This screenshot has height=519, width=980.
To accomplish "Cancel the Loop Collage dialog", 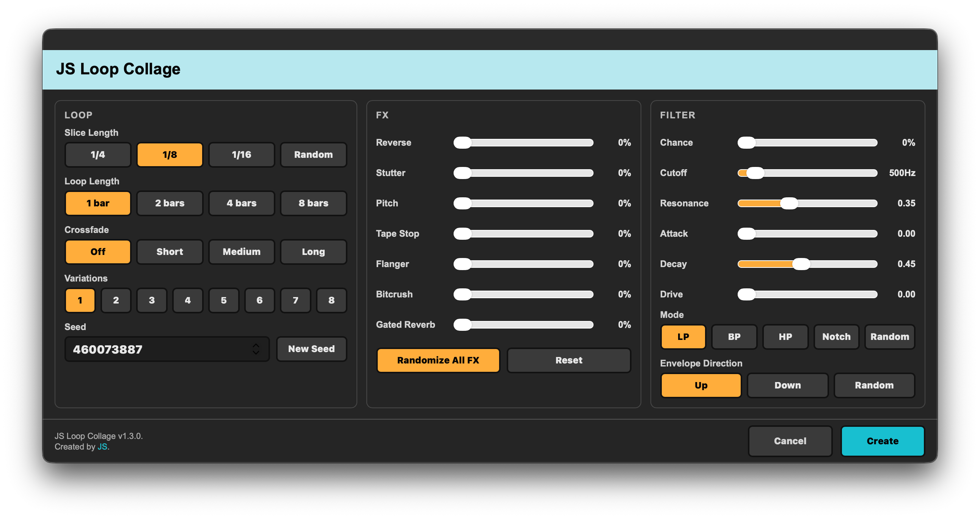I will point(790,441).
